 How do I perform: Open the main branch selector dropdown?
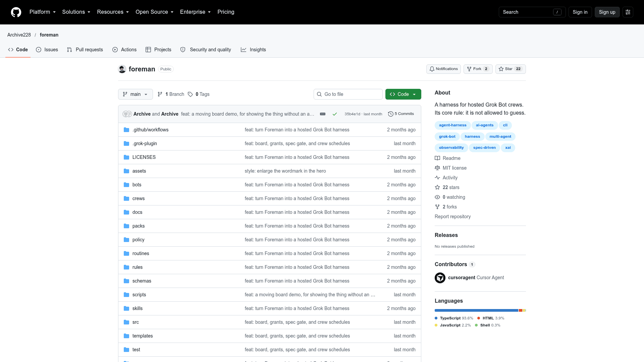point(136,94)
